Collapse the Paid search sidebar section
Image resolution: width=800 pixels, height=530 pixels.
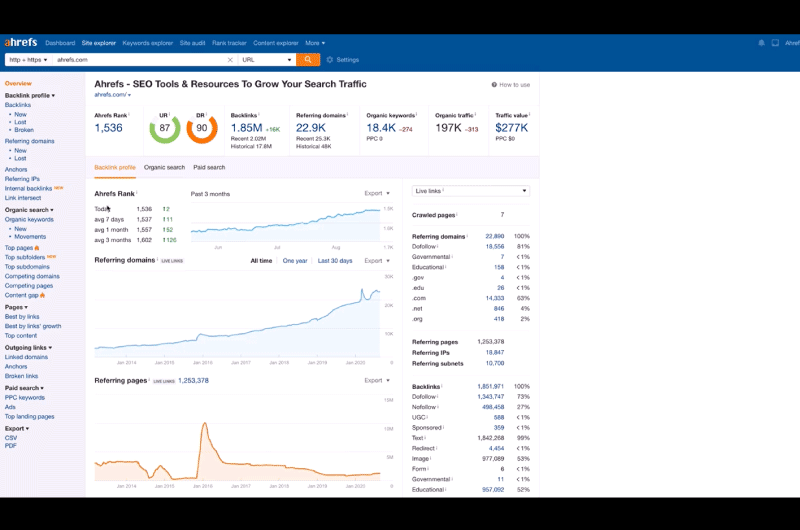24,388
